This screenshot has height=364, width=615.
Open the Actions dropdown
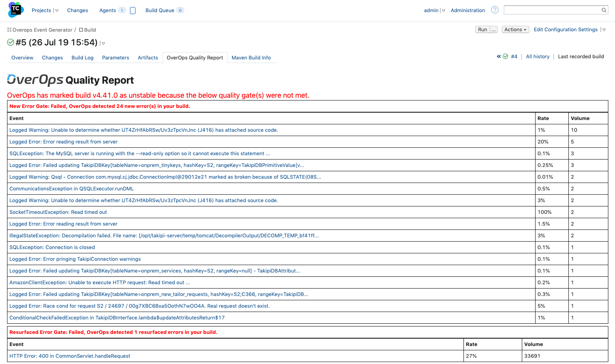(x=515, y=30)
